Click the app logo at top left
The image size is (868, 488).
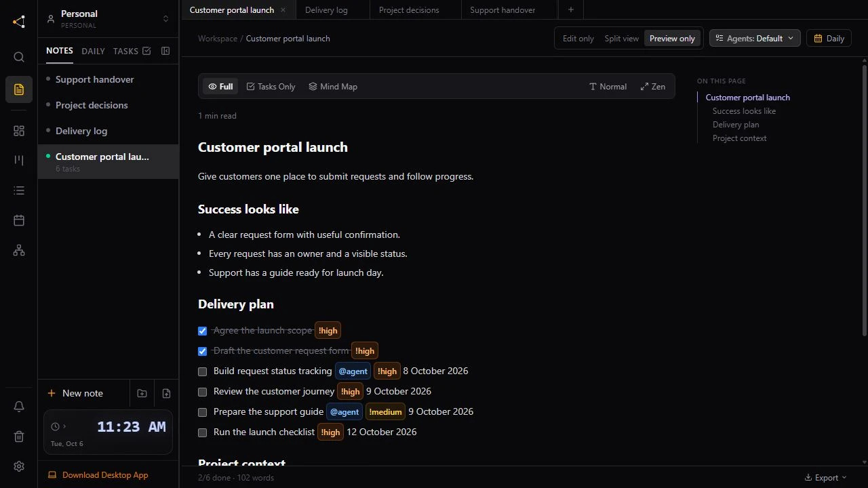click(19, 22)
